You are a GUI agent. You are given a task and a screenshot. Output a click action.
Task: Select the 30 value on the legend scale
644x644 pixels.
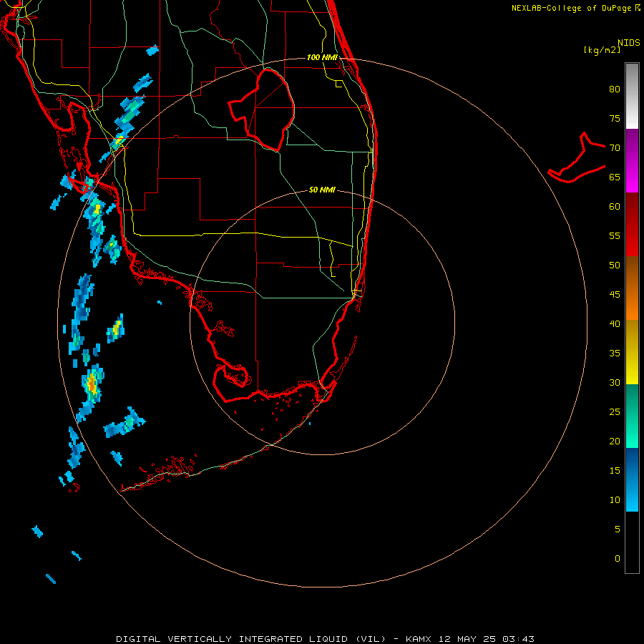pyautogui.click(x=615, y=382)
